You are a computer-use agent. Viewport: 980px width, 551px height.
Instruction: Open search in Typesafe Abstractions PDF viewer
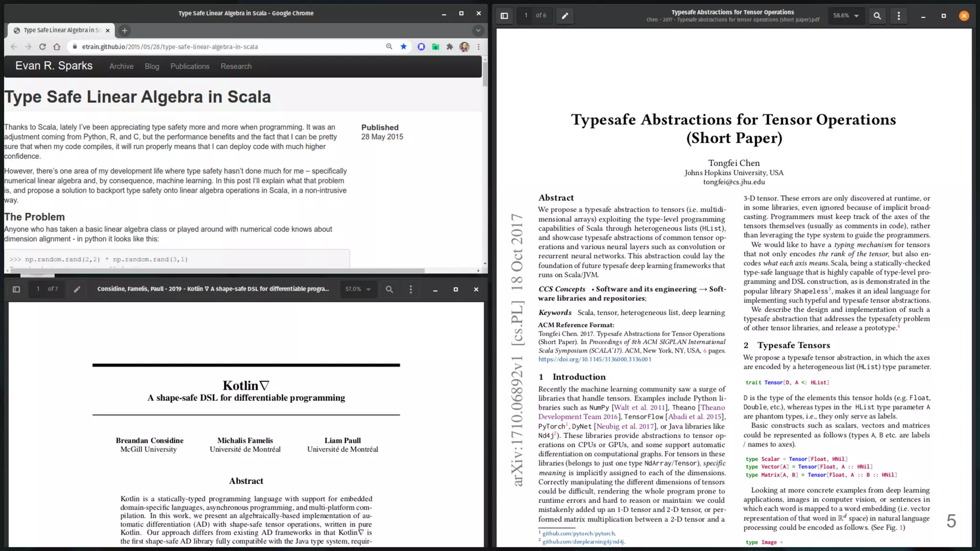pos(877,16)
